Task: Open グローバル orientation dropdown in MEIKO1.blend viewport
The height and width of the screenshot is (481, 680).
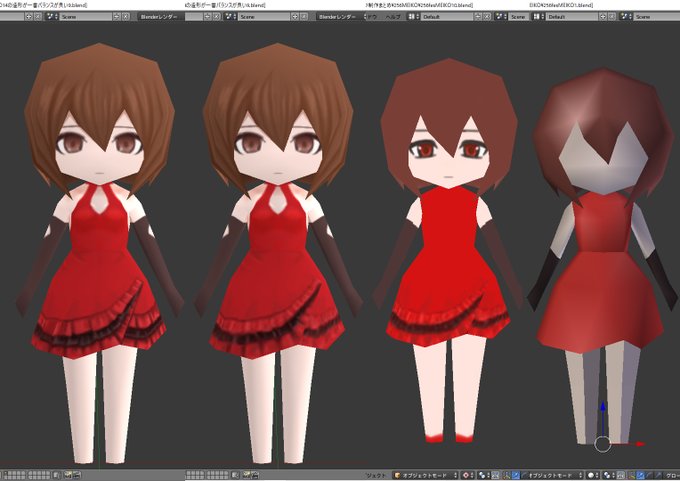Action: (671, 475)
